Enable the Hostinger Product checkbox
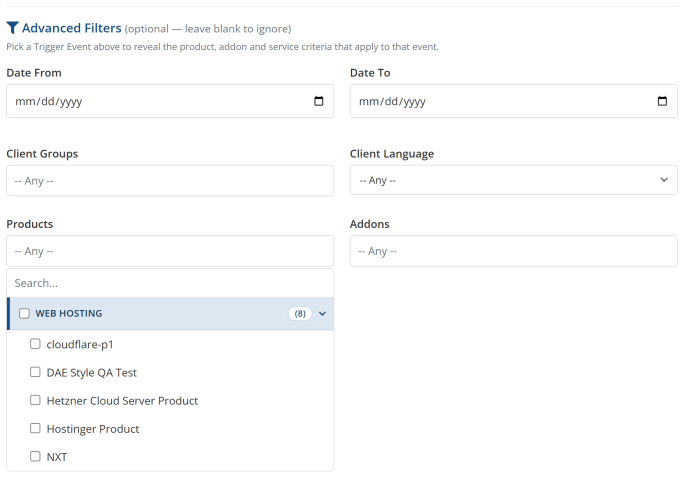The height and width of the screenshot is (502, 684). [35, 428]
